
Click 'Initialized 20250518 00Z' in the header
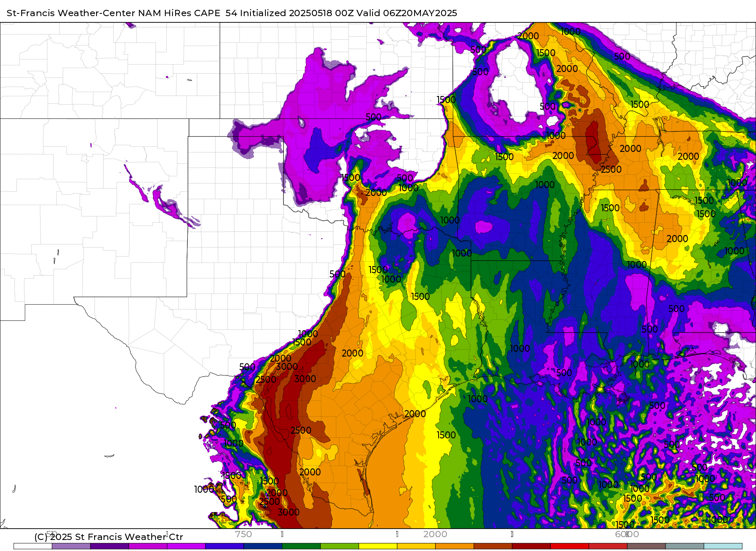[x=297, y=13]
